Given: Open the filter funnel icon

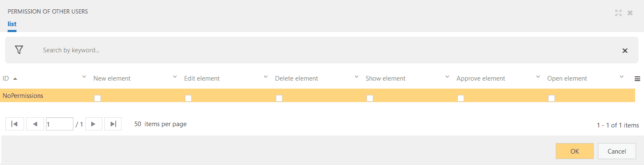Looking at the screenshot, I should 19,50.
